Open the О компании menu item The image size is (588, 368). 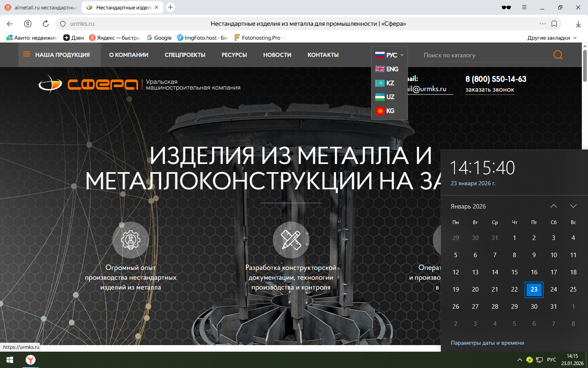point(129,55)
